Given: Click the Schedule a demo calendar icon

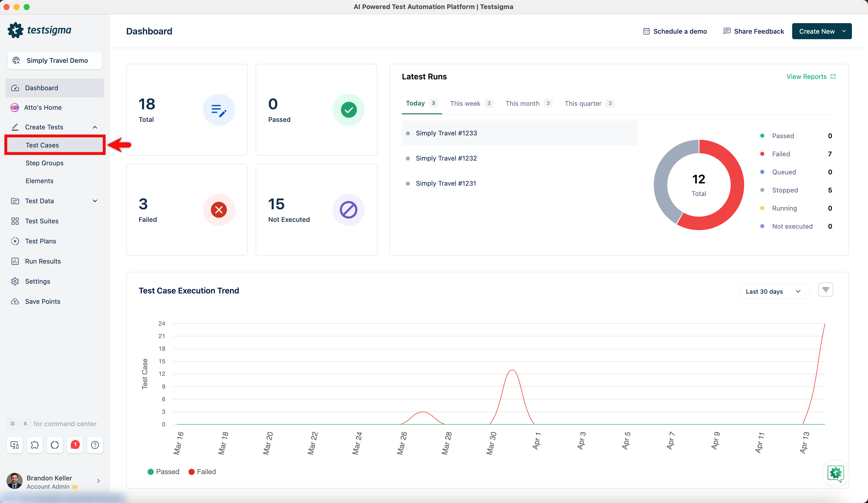Looking at the screenshot, I should click(x=646, y=31).
